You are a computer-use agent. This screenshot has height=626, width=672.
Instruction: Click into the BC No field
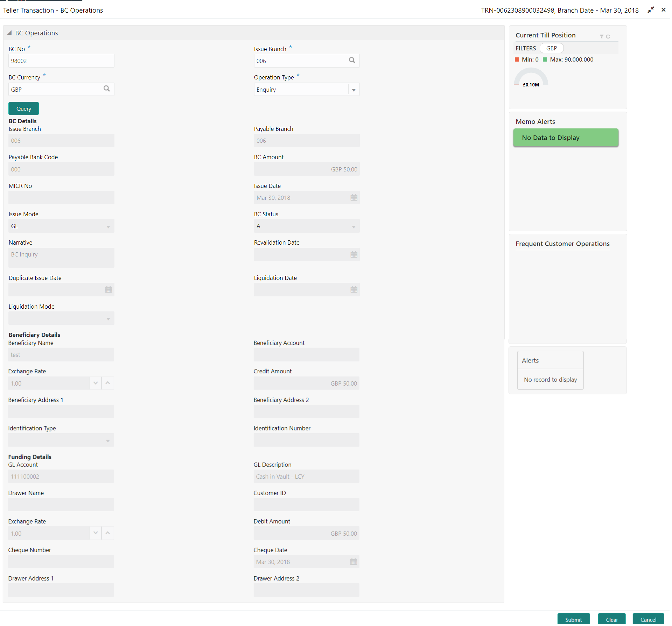[x=61, y=61]
